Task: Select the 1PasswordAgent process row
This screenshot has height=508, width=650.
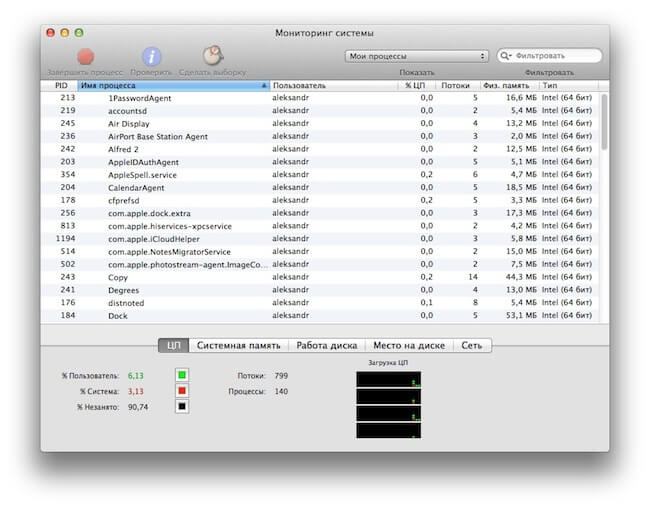Action: (x=320, y=98)
